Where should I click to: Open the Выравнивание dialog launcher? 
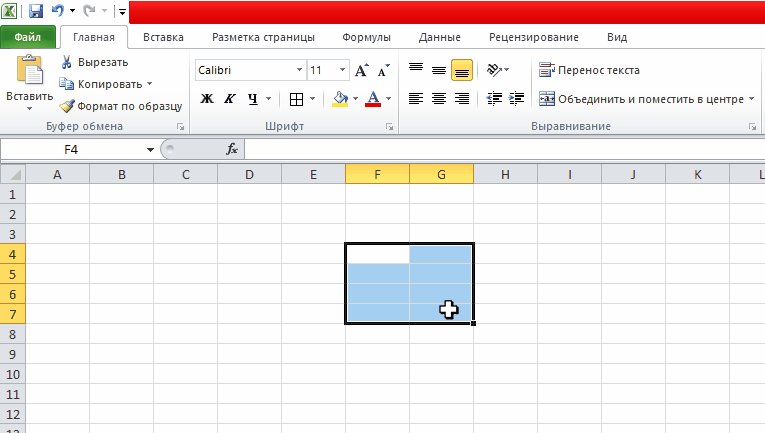pos(752,127)
